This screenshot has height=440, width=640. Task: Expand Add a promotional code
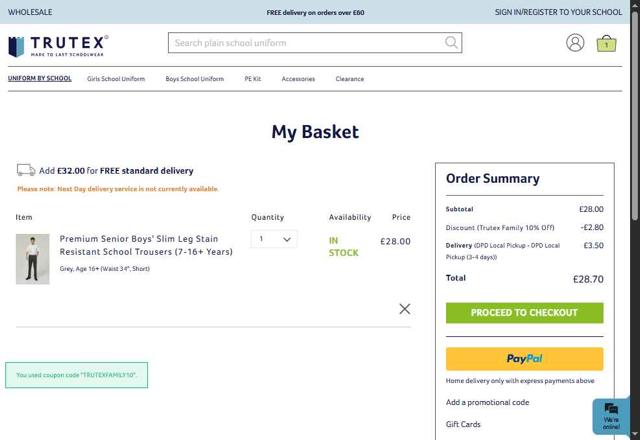[487, 402]
